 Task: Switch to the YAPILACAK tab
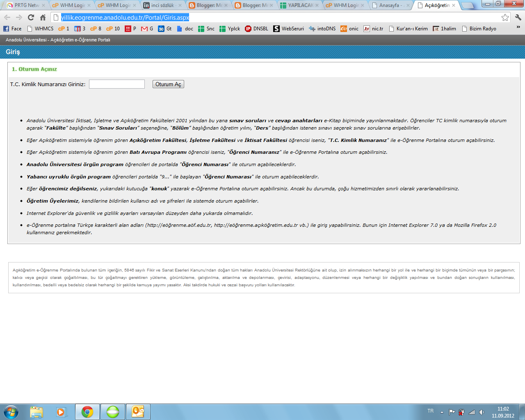click(x=299, y=5)
